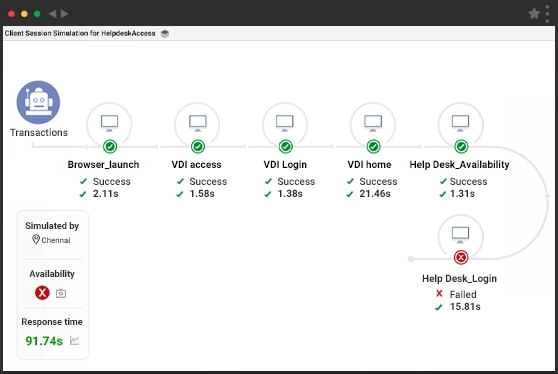Click the red Availability failure icon
558x374 pixels.
click(42, 293)
